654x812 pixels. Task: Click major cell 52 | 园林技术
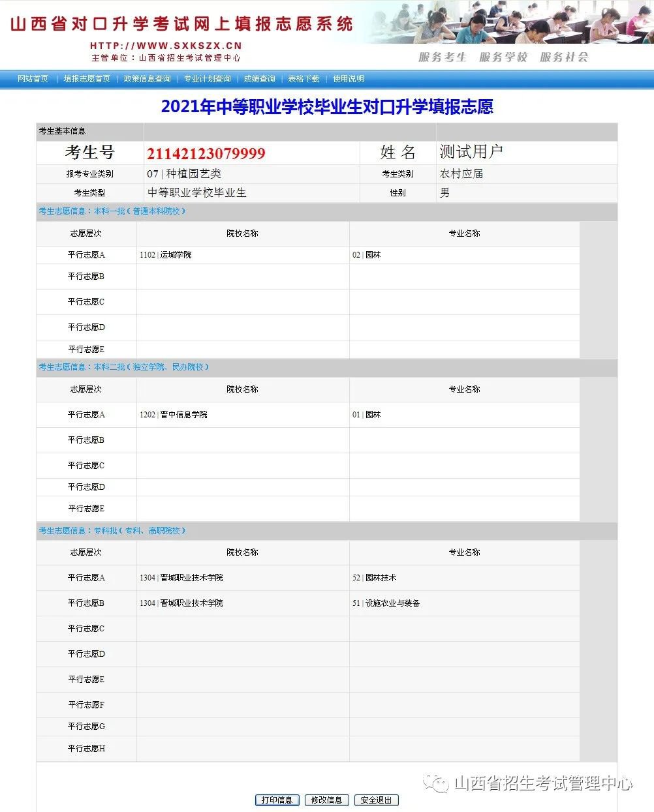click(375, 578)
